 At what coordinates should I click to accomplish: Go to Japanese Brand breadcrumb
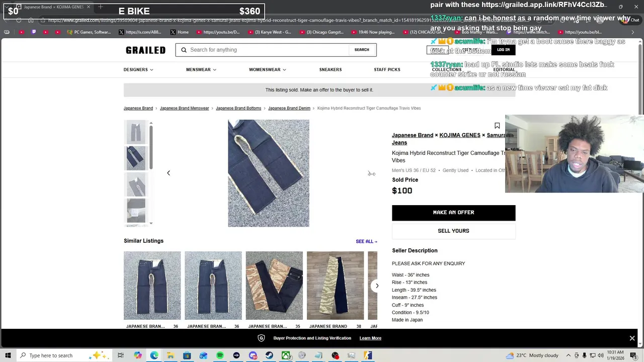138,108
